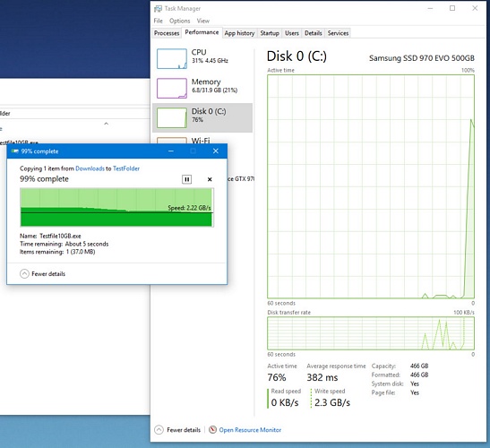Select the Performance tab
The image size is (490, 448).
202,32
